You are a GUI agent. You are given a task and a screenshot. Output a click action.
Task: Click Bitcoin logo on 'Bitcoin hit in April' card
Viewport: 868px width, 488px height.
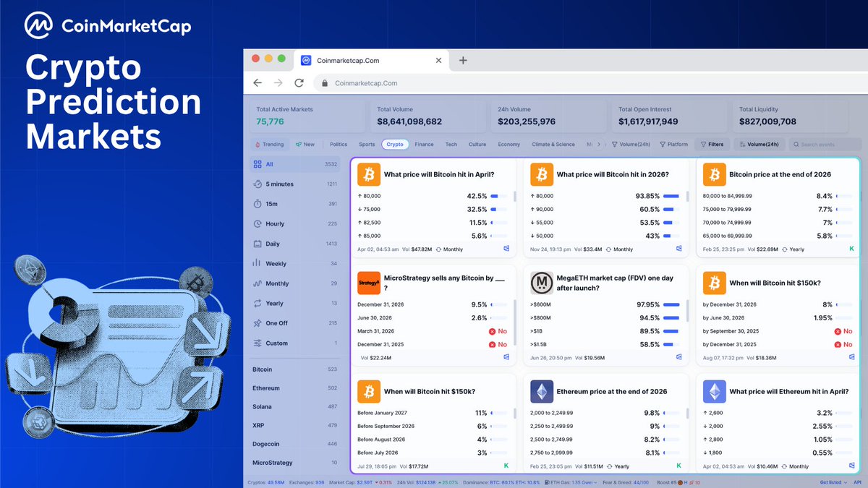pyautogui.click(x=369, y=174)
